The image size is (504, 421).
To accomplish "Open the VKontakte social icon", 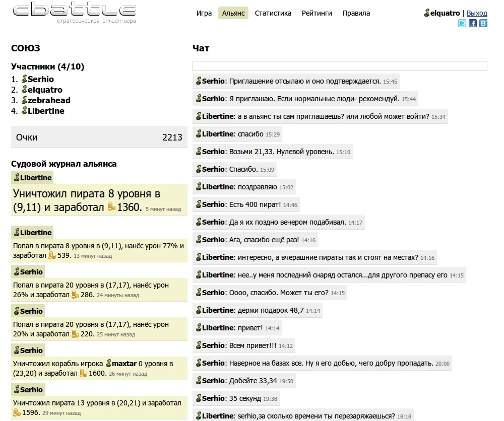I will point(483,23).
